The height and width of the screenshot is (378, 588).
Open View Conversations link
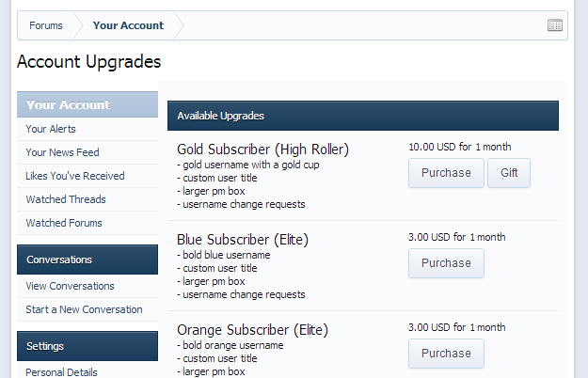[71, 286]
